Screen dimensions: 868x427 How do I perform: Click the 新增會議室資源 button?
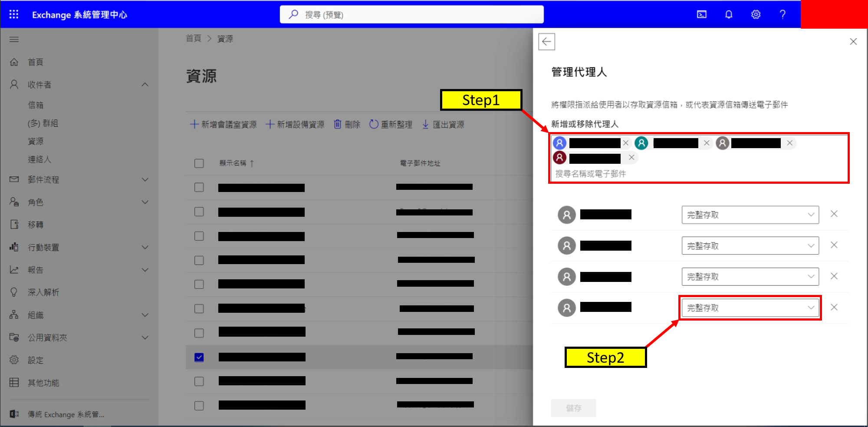(x=224, y=125)
